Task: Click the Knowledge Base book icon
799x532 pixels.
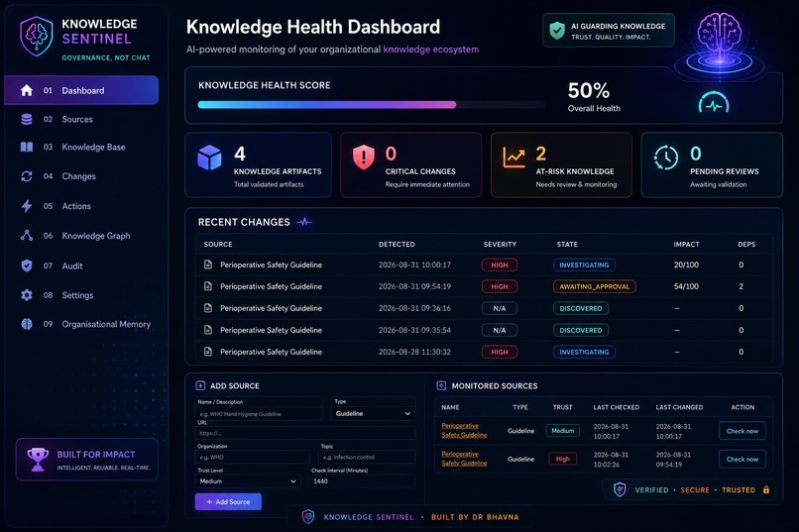Action: click(x=27, y=148)
